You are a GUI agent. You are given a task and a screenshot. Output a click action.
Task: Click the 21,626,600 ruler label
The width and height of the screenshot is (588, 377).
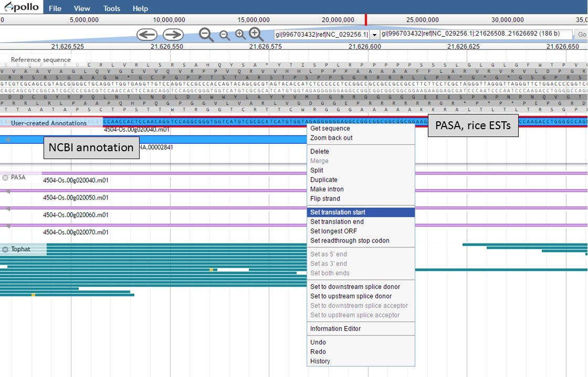click(x=364, y=47)
